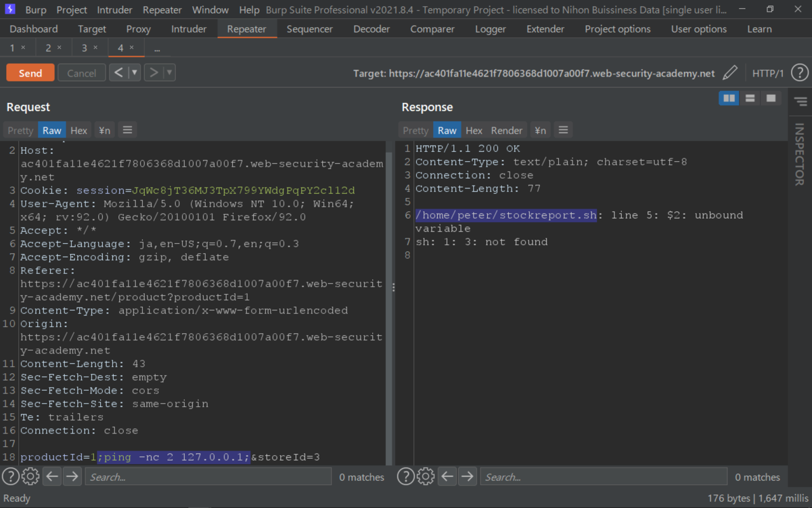
Task: Click the request search input field
Action: (x=208, y=477)
